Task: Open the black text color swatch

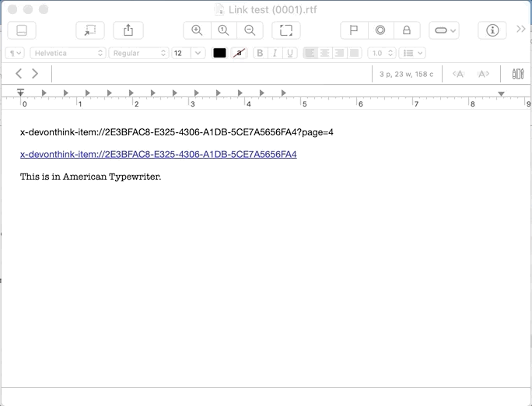Action: [x=219, y=53]
